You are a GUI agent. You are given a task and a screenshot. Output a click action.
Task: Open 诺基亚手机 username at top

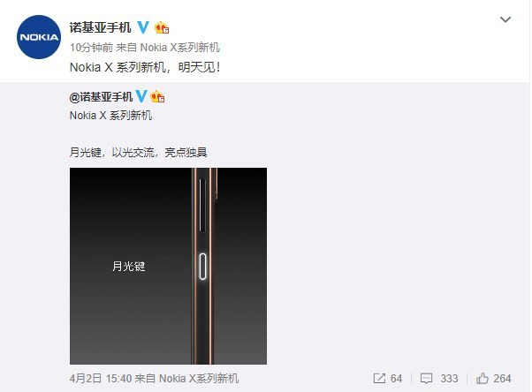coord(100,27)
